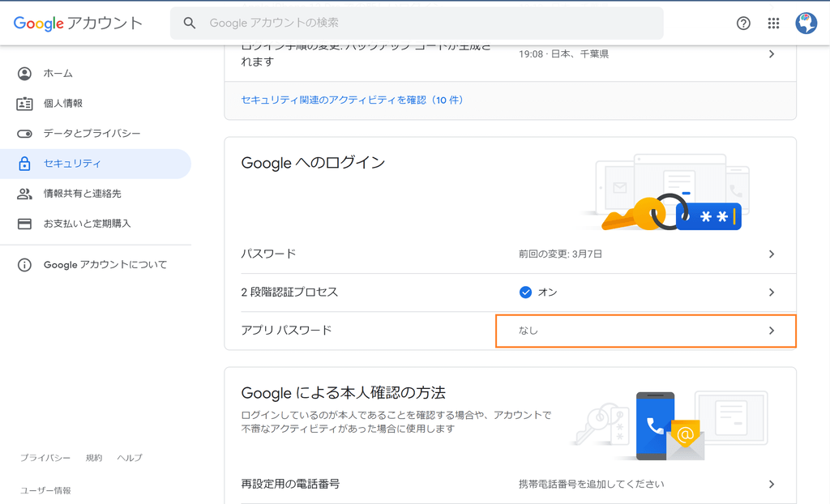Open the 2 段階認証プロセス row chevron

[x=772, y=293]
